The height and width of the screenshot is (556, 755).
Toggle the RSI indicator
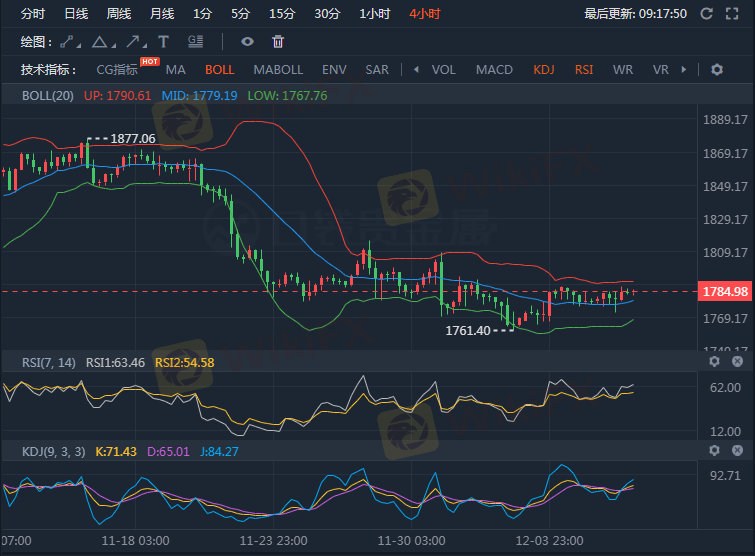tap(583, 70)
